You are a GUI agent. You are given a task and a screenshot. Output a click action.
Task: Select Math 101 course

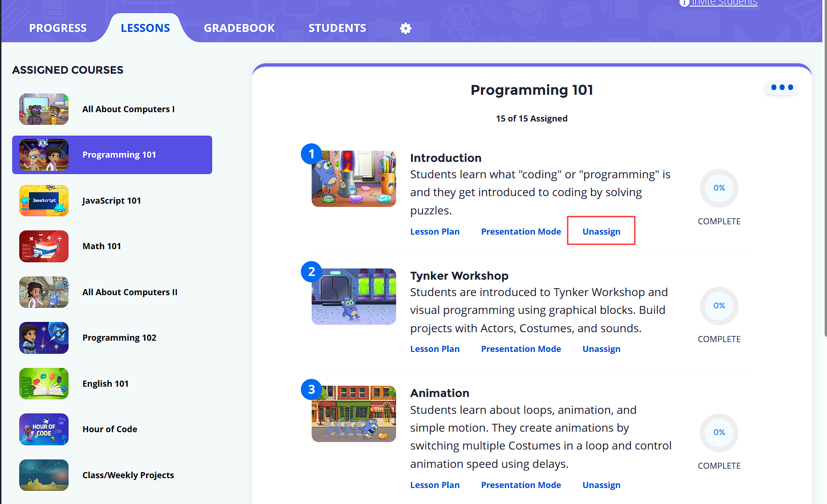coord(112,246)
